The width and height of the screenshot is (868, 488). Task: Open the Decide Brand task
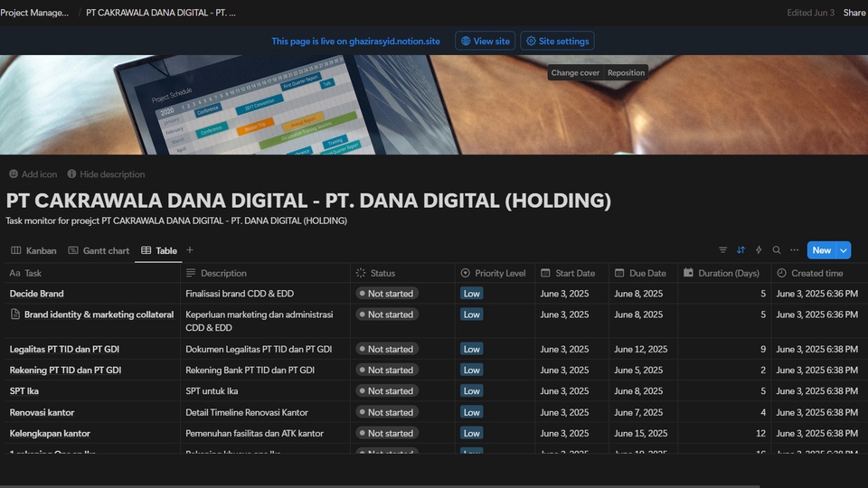click(36, 293)
